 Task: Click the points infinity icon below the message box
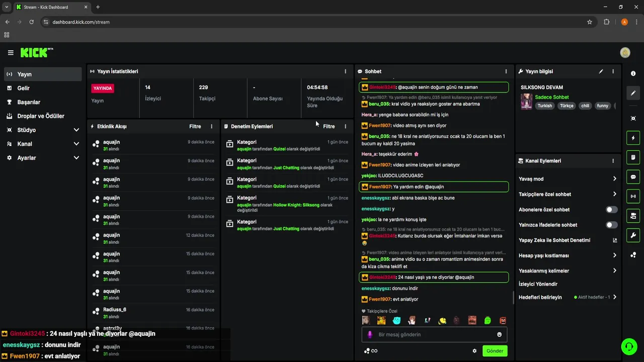pos(371,351)
